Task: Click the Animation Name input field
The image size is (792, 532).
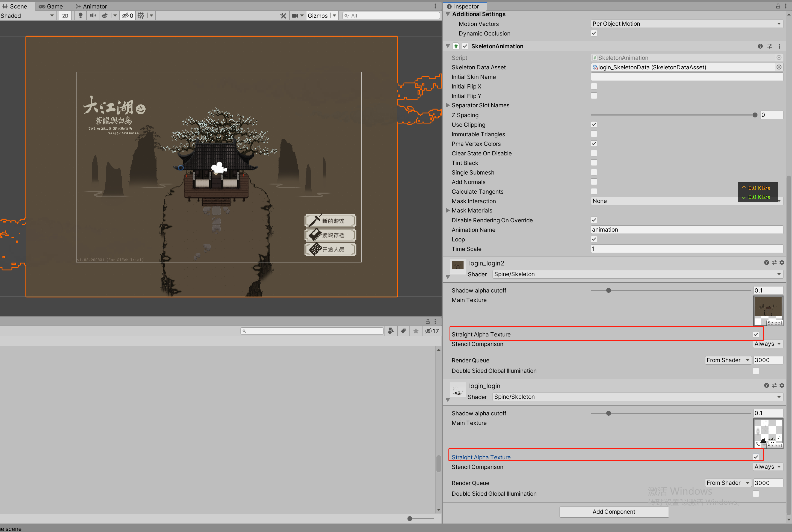Action: pos(687,230)
